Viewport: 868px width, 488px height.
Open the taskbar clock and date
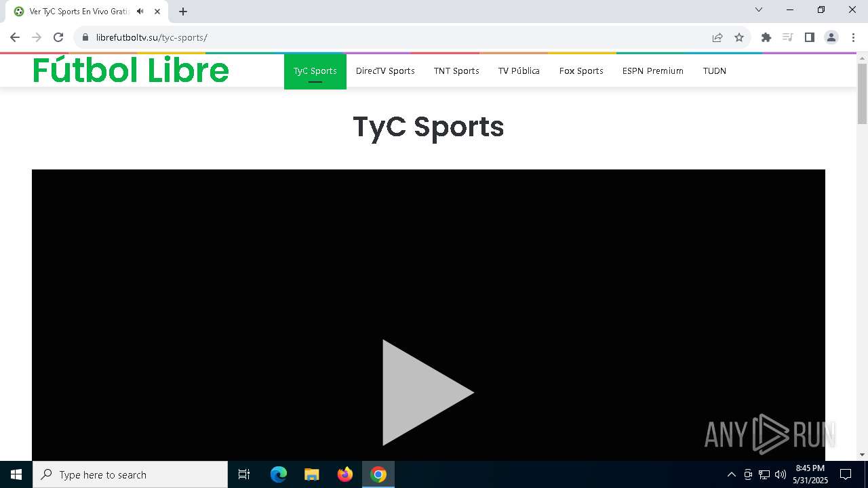(x=810, y=474)
